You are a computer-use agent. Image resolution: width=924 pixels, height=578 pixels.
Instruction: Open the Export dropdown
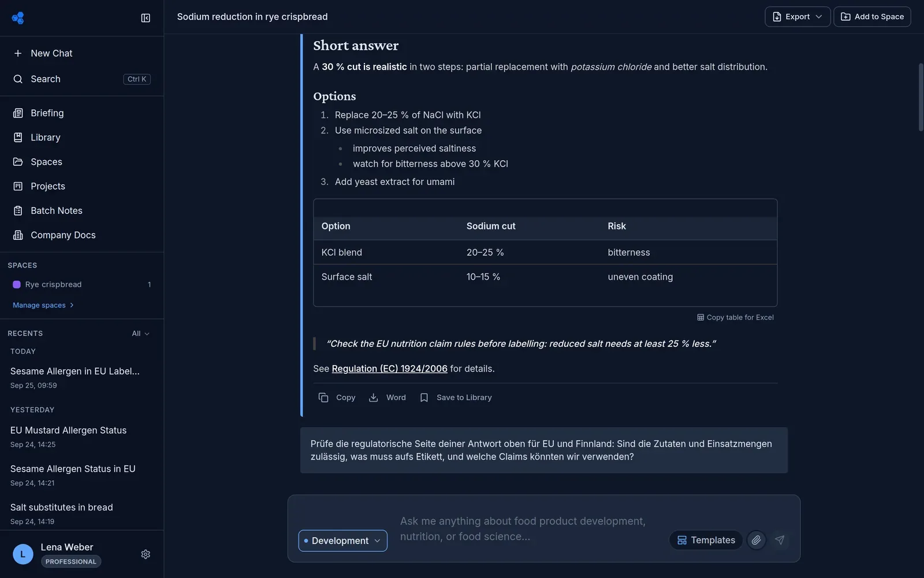(x=798, y=17)
